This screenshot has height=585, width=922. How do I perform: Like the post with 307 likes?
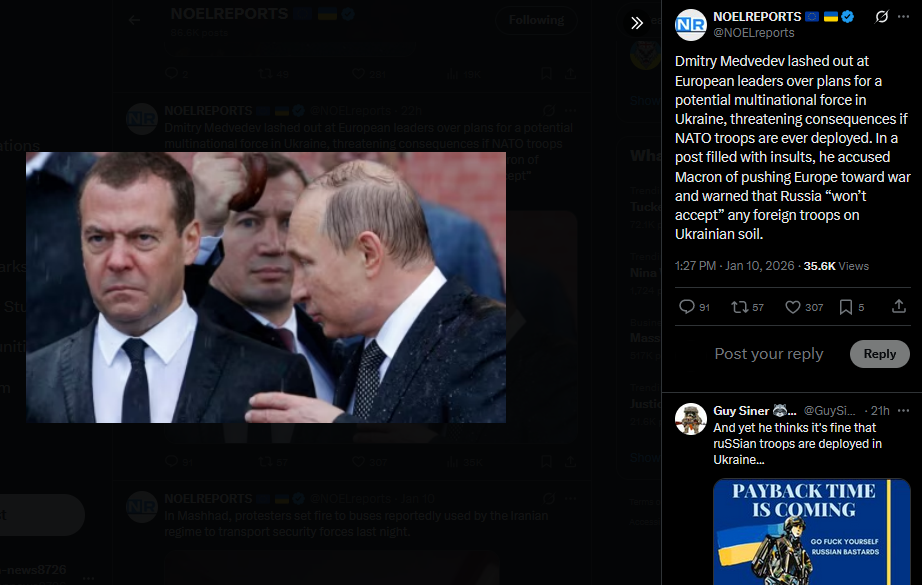click(x=804, y=307)
